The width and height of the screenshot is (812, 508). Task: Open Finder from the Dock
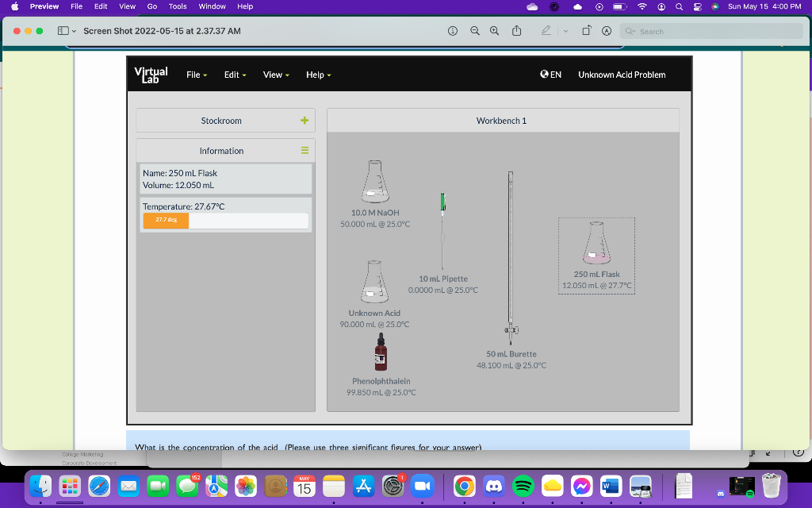click(x=40, y=487)
